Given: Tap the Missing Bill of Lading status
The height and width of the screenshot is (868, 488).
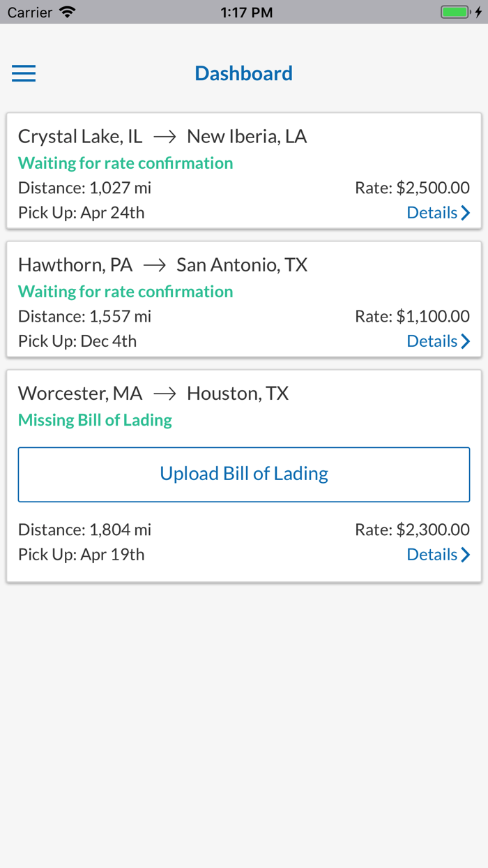Looking at the screenshot, I should (95, 420).
